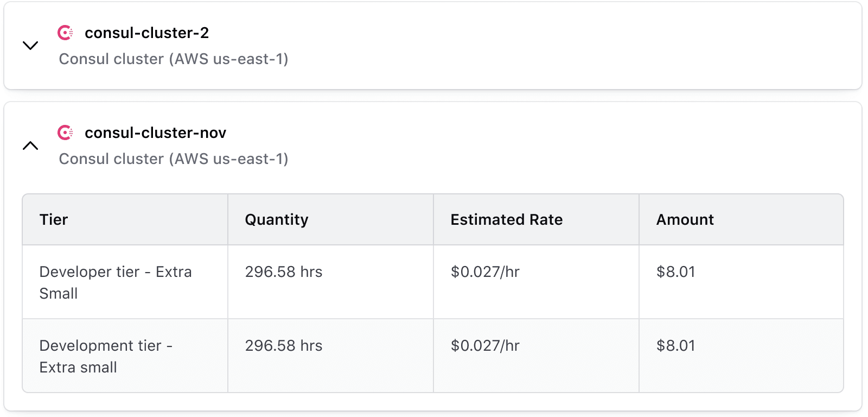This screenshot has height=417, width=868.
Task: Click the Consul icon beside consul-cluster-nov
Action: pyautogui.click(x=66, y=132)
